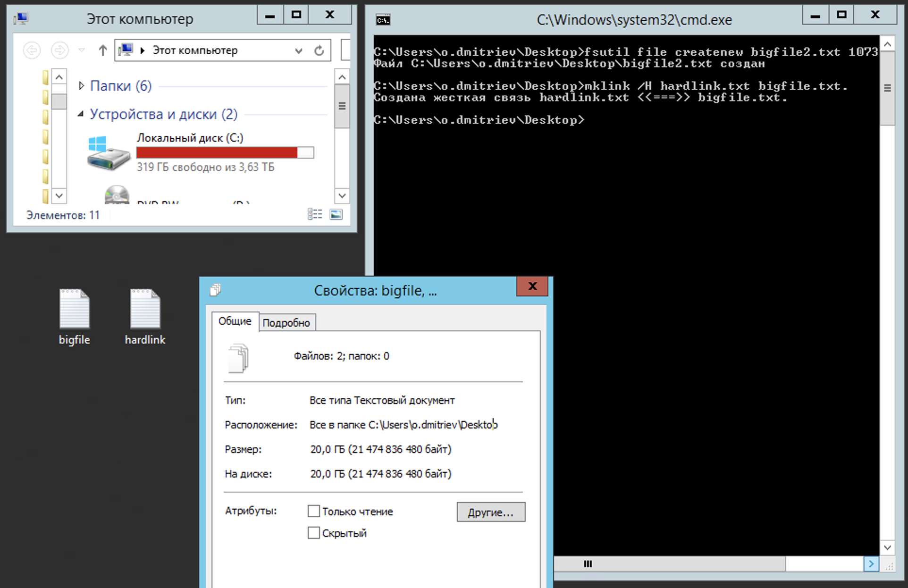Viewport: 908px width, 588px height.
Task: Refresh the Этот компьютер address bar
Action: point(319,50)
